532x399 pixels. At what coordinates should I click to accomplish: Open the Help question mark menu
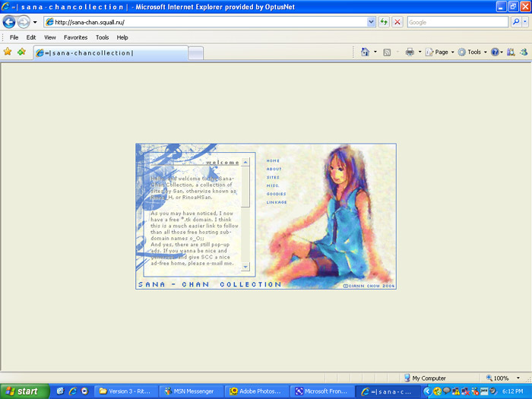(x=497, y=52)
